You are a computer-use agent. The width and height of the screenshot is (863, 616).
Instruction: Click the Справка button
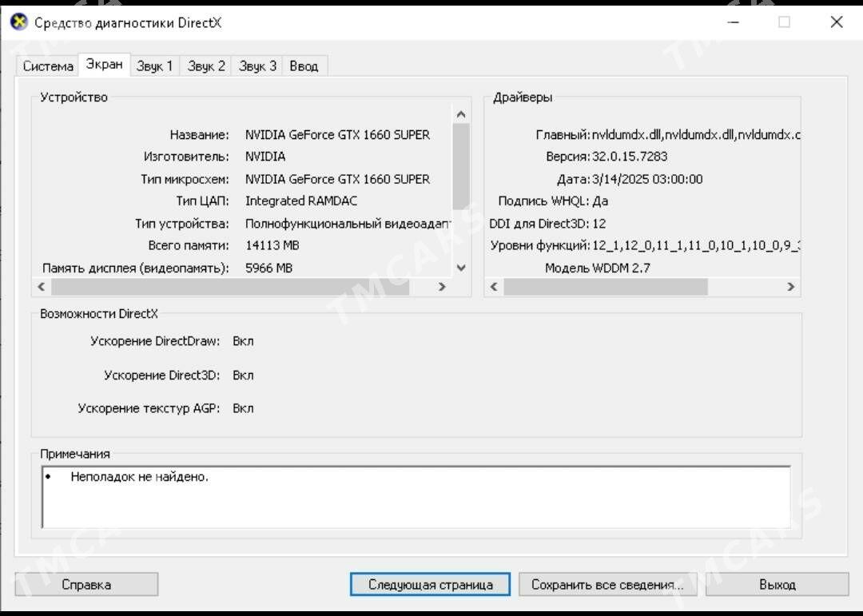click(86, 585)
